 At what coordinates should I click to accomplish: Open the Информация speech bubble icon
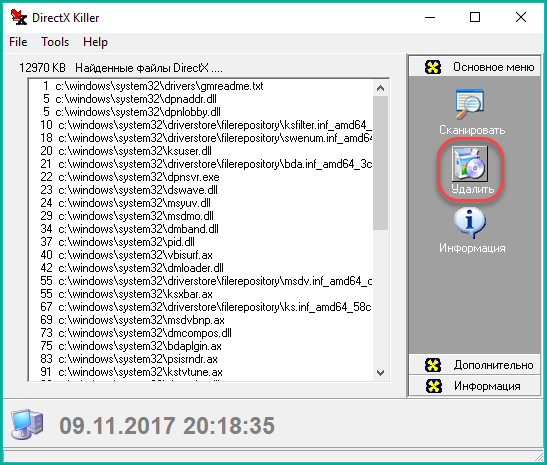[470, 222]
